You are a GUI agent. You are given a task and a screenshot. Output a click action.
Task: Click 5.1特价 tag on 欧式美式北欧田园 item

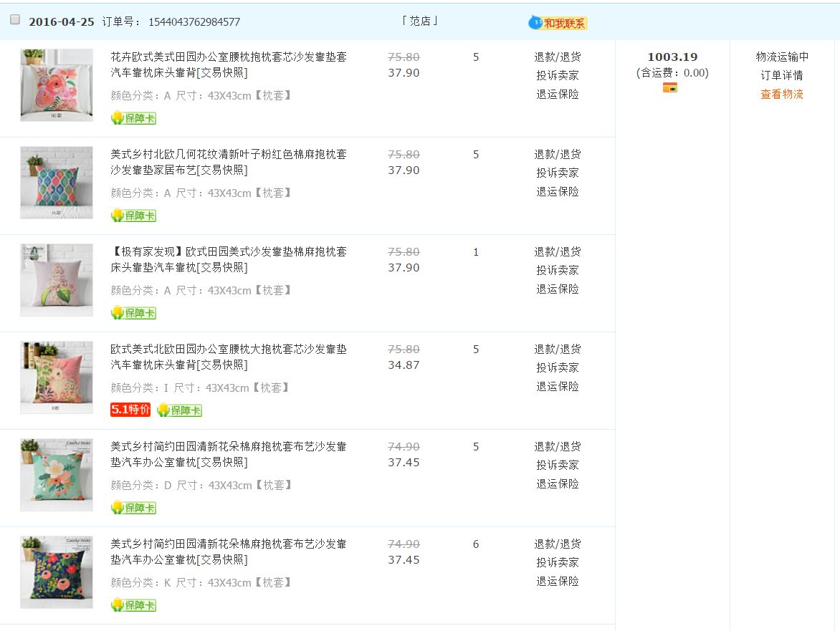[130, 410]
